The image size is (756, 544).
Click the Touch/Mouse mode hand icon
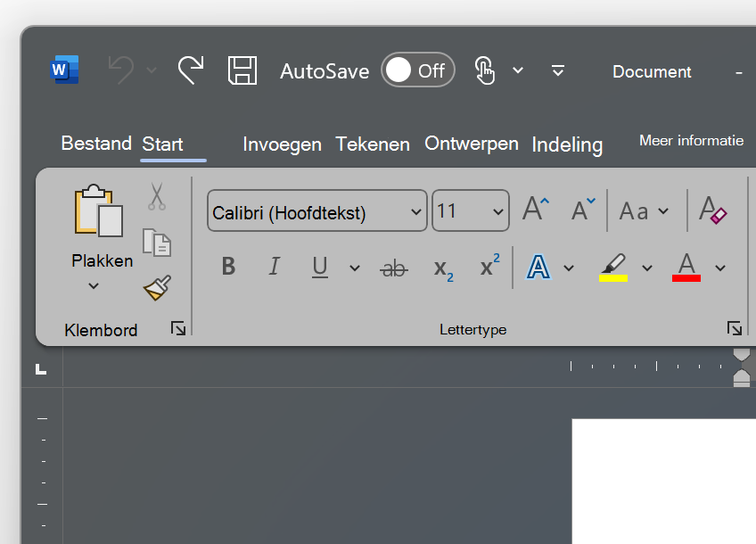pos(485,70)
